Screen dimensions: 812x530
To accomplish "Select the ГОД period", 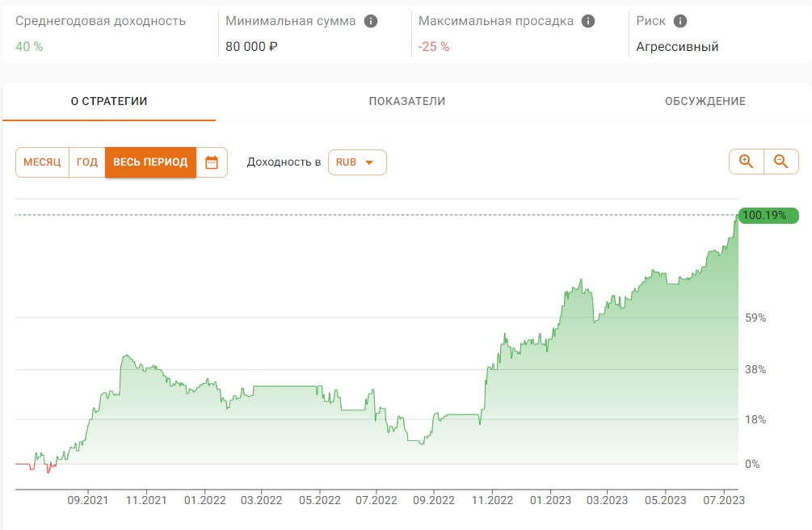I will click(87, 162).
